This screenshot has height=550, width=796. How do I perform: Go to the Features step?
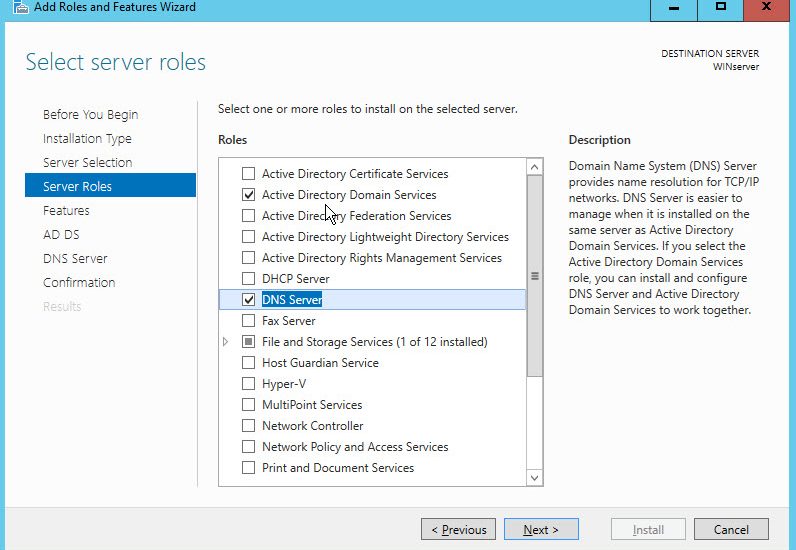(x=66, y=210)
